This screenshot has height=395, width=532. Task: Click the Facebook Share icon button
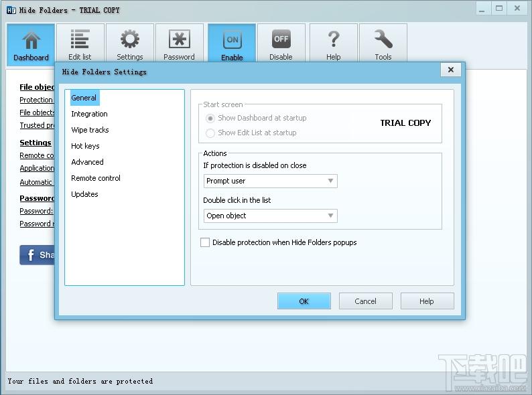tap(38, 254)
